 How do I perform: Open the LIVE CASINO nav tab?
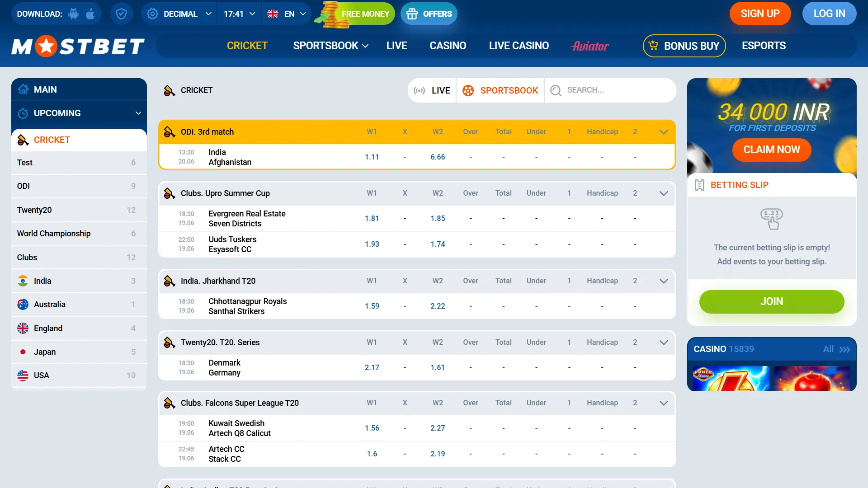coord(519,46)
